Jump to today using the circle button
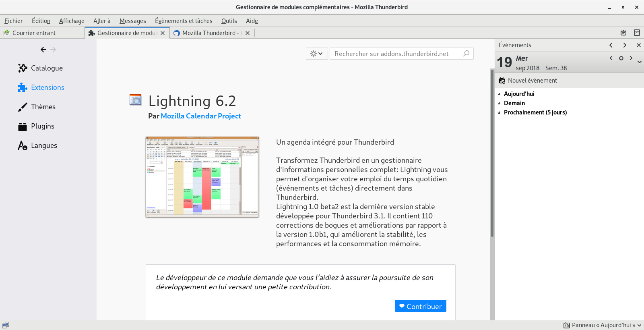644x330 pixels. pyautogui.click(x=621, y=58)
